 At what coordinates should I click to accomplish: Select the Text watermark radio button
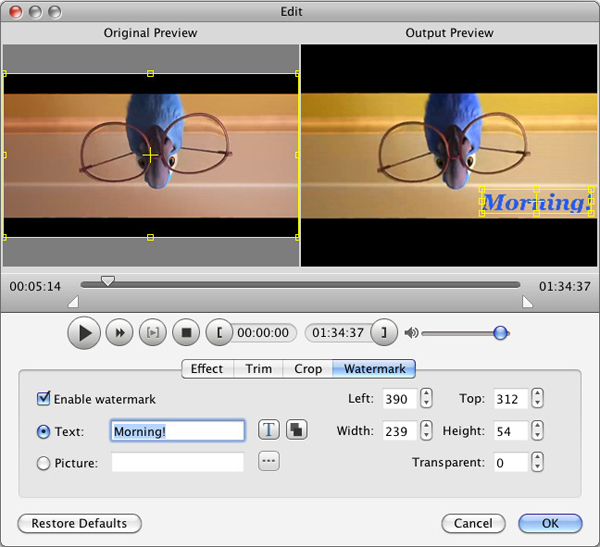(43, 431)
